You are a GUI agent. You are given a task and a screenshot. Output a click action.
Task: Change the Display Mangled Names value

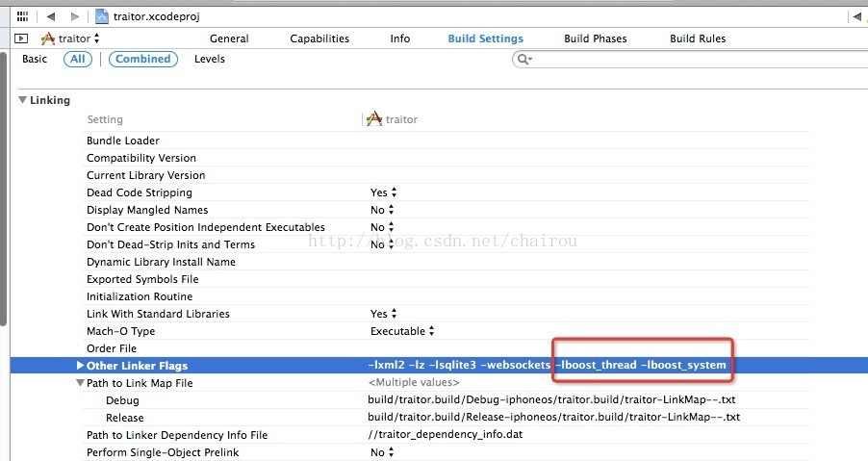coord(382,210)
